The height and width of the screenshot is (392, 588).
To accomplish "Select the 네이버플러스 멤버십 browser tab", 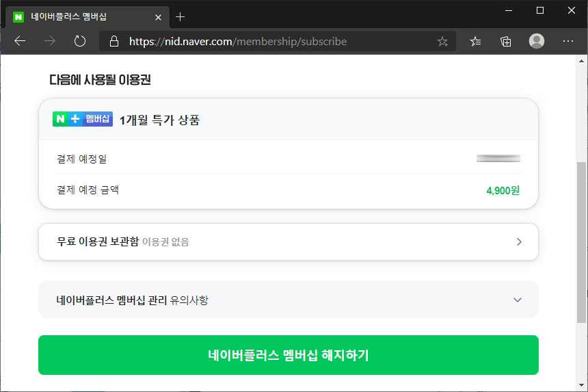I will point(88,17).
